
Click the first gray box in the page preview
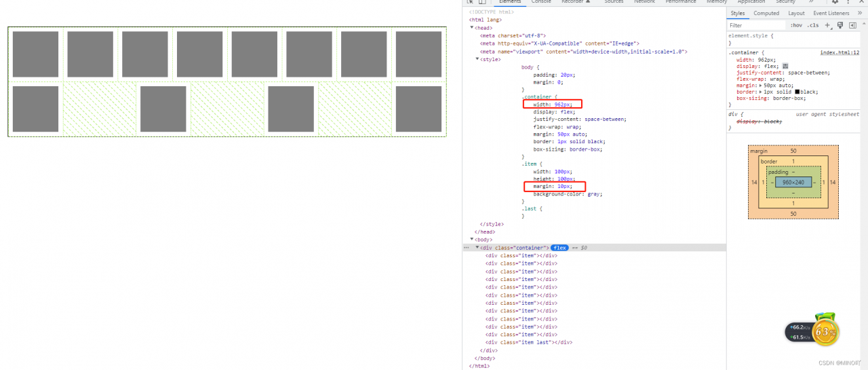tap(35, 54)
